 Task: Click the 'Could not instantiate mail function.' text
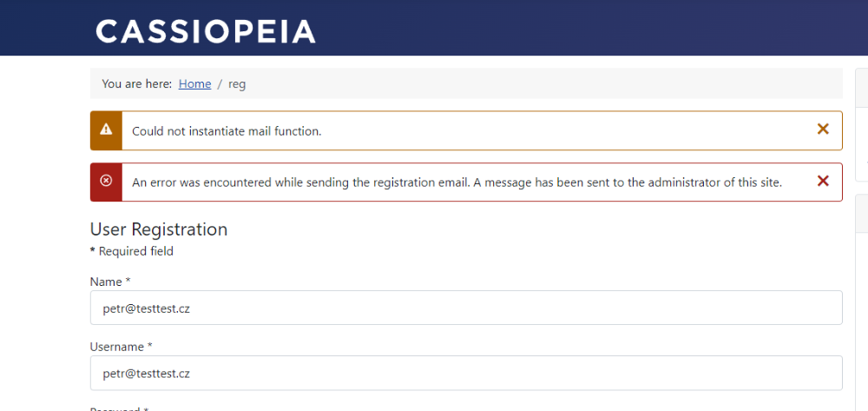[x=227, y=131]
